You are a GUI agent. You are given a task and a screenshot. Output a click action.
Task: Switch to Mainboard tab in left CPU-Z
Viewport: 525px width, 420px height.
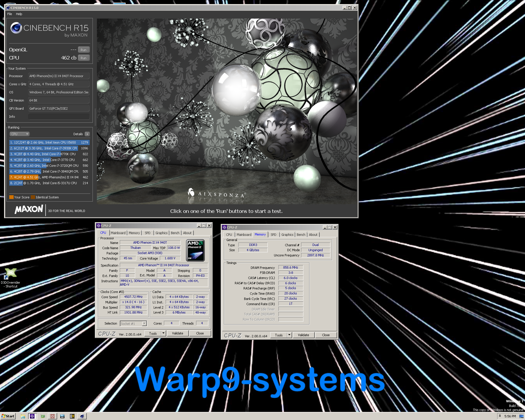118,233
